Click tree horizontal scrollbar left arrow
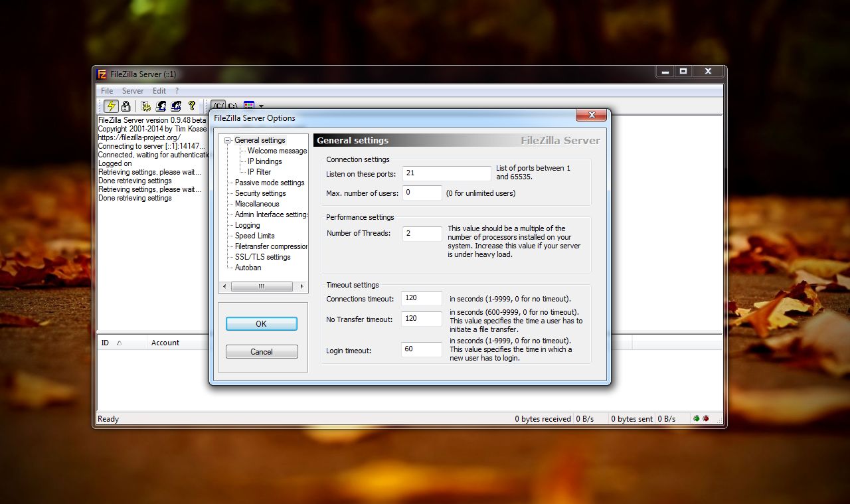The height and width of the screenshot is (504, 850). (x=224, y=287)
